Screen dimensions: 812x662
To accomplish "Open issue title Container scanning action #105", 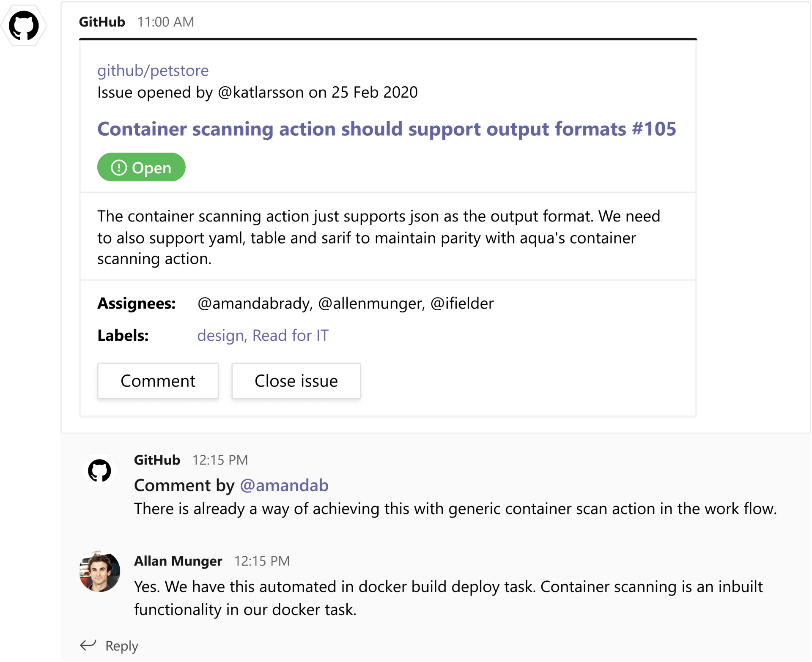I will (386, 129).
